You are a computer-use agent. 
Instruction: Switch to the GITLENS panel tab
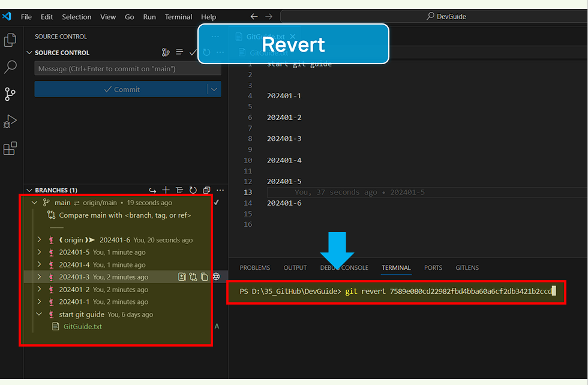467,267
